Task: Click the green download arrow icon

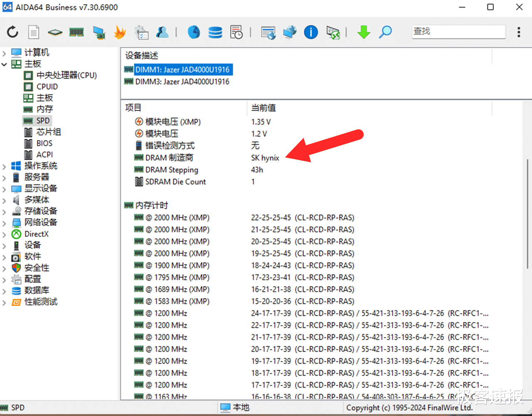Action: [364, 32]
